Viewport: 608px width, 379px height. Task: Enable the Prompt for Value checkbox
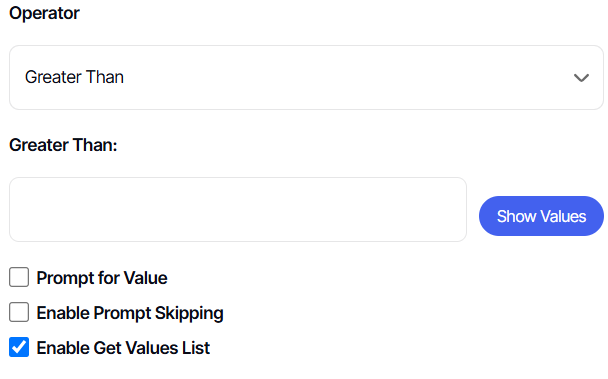(x=19, y=277)
